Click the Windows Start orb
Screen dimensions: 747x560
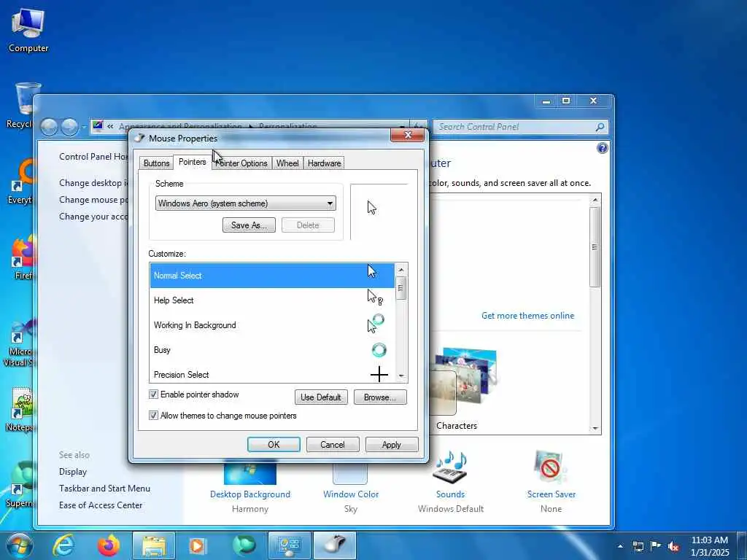(x=19, y=545)
